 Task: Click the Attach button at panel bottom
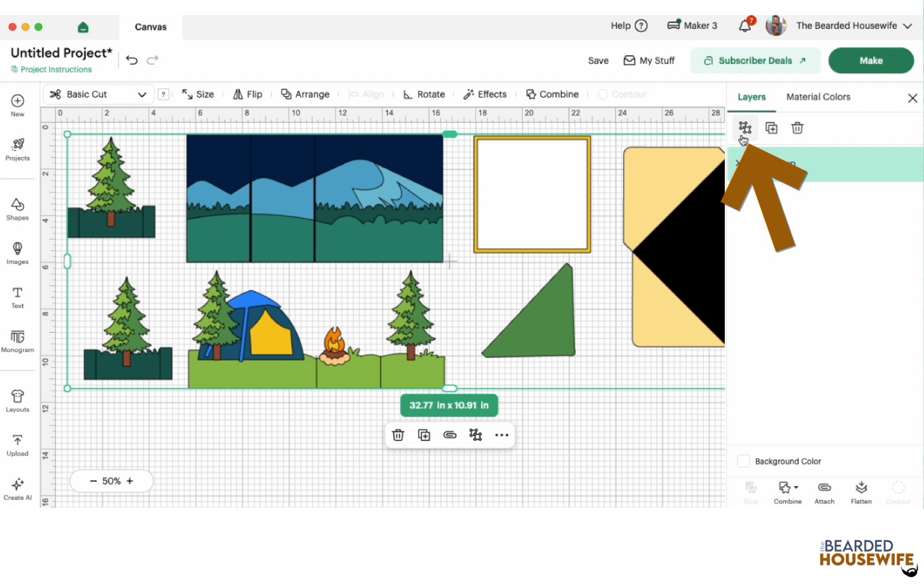pyautogui.click(x=825, y=493)
